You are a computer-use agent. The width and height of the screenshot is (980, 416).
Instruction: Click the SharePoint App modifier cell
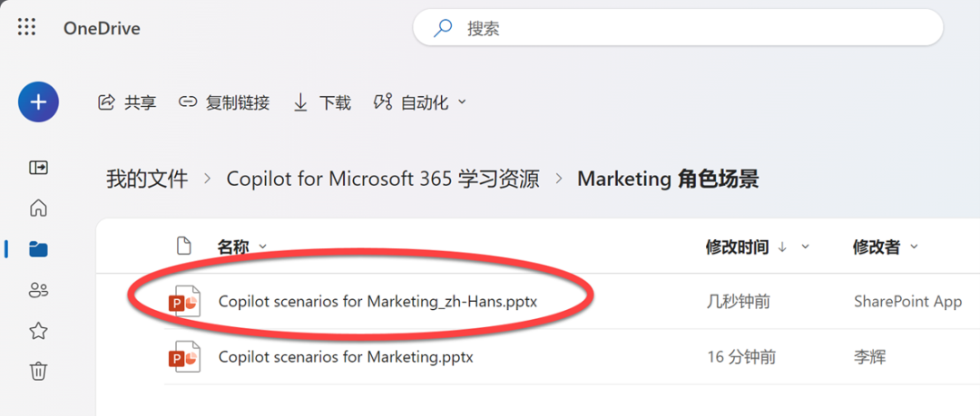point(907,303)
